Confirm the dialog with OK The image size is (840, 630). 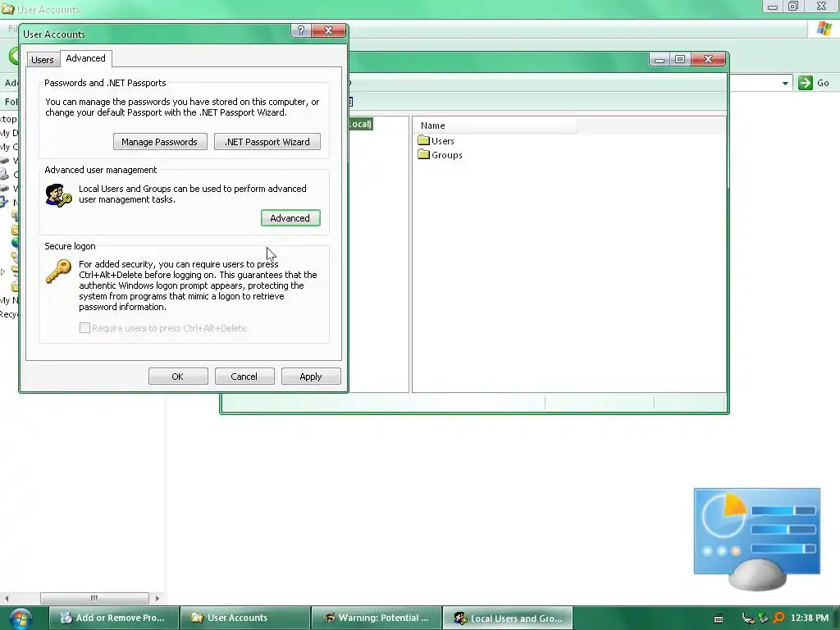click(178, 377)
